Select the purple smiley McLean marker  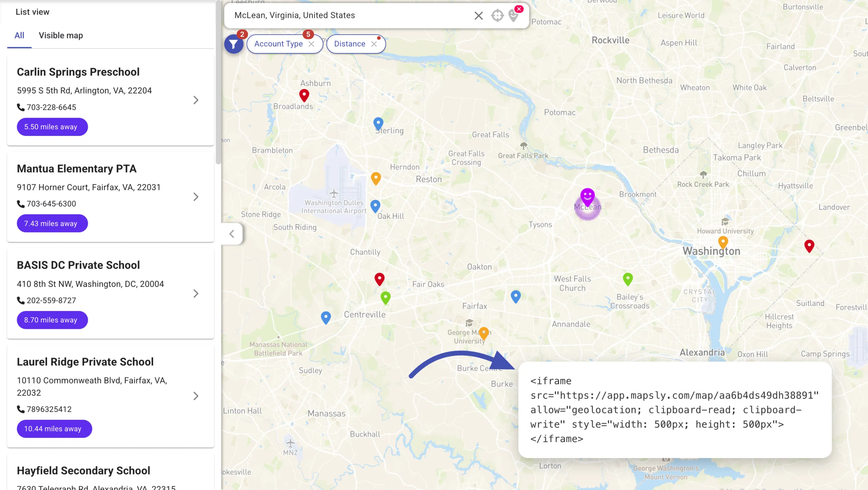pos(587,197)
